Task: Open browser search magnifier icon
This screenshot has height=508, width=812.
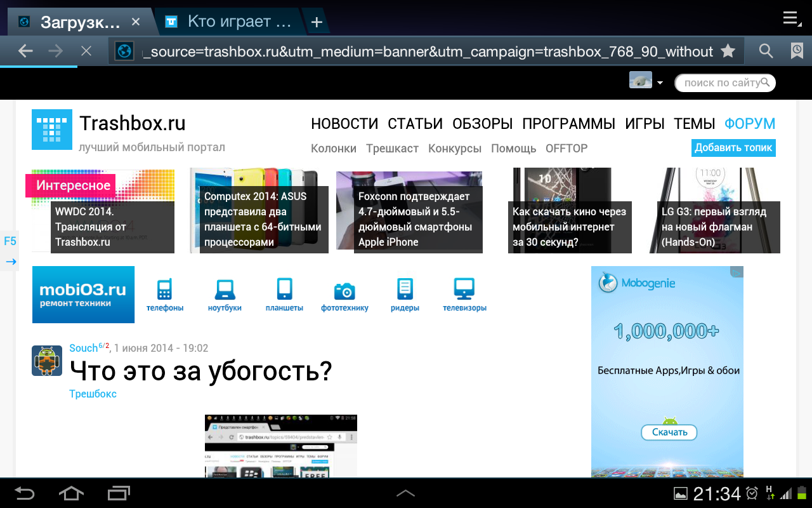Action: click(766, 51)
